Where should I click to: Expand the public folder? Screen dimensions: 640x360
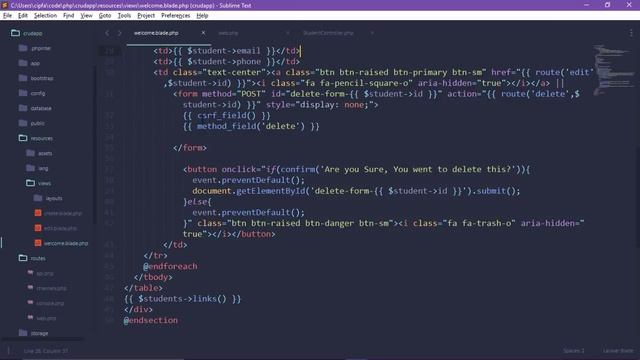(38, 123)
